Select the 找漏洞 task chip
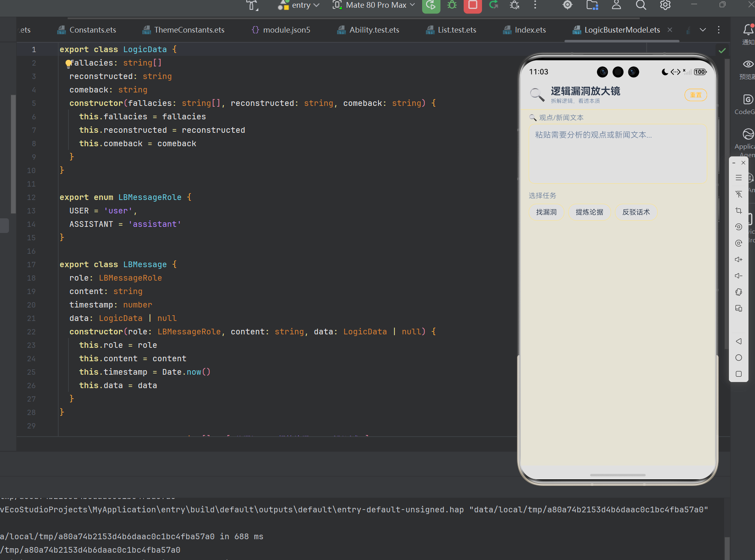The height and width of the screenshot is (560, 755). (x=546, y=212)
